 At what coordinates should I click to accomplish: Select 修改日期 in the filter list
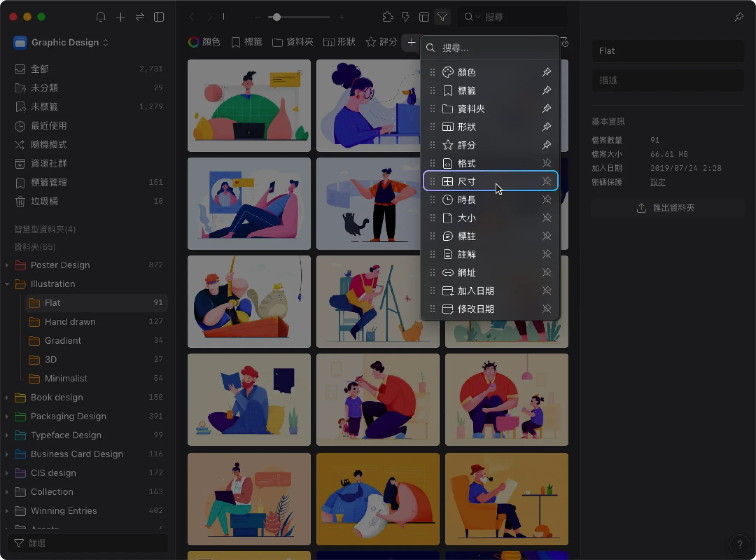(x=490, y=309)
